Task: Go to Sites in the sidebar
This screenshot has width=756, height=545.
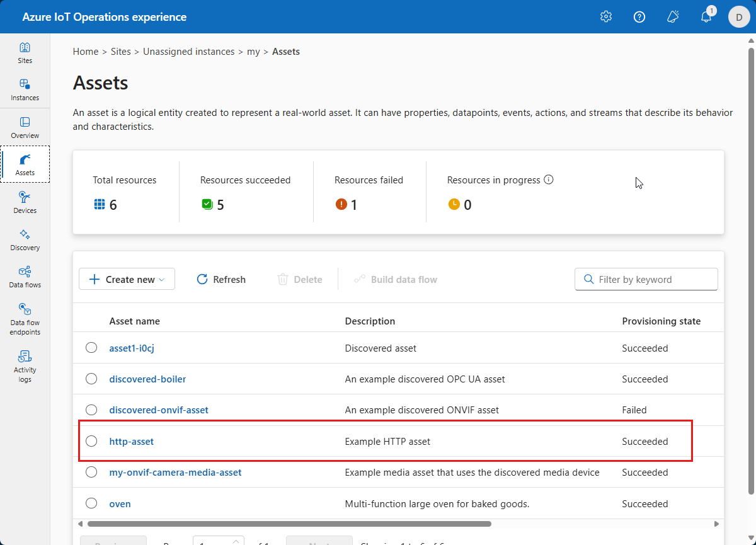Action: (25, 53)
